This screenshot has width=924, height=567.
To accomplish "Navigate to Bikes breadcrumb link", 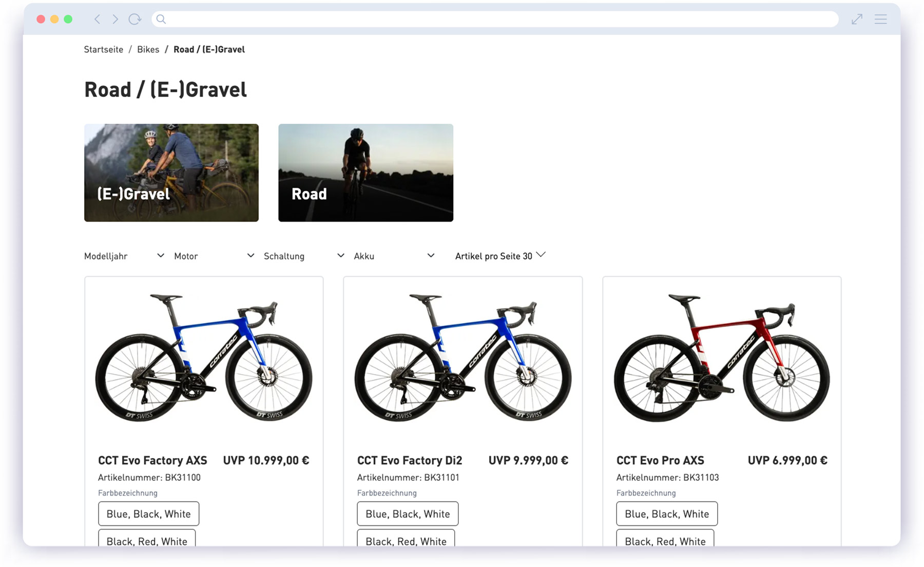I will tap(148, 49).
